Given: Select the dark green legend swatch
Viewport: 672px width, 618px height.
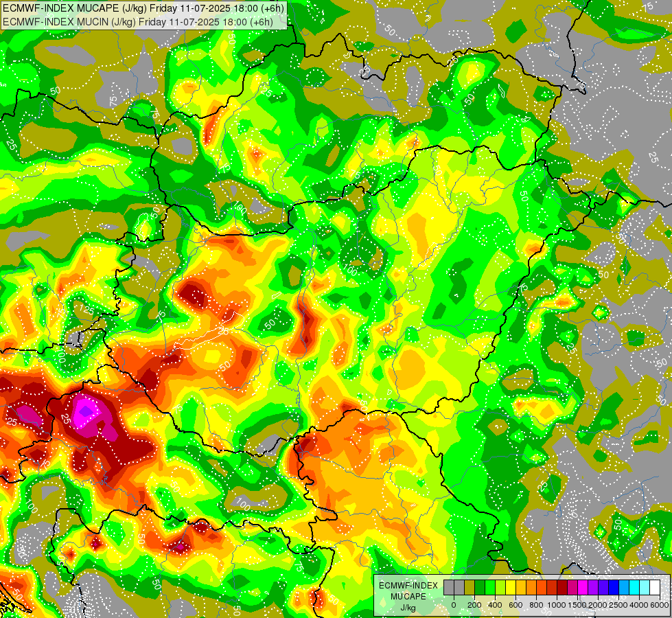Looking at the screenshot, I should tap(480, 587).
